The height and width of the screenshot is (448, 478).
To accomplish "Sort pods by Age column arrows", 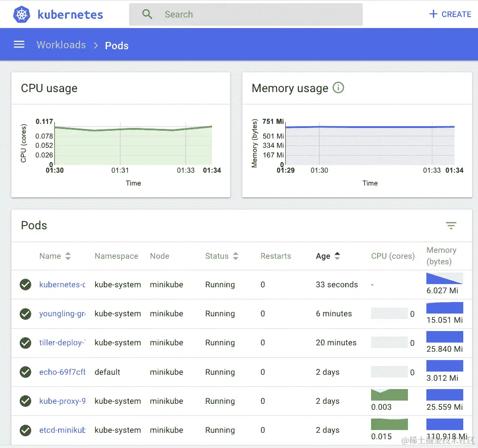I will [337, 256].
